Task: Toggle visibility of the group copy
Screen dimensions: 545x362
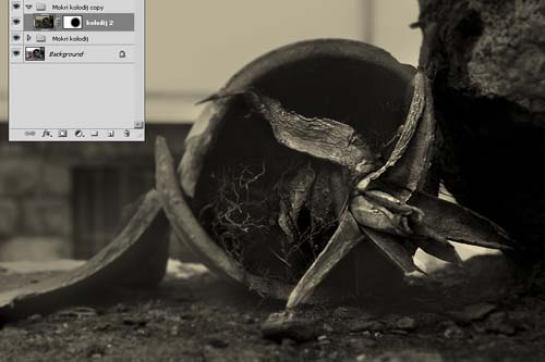Action: tap(16, 6)
